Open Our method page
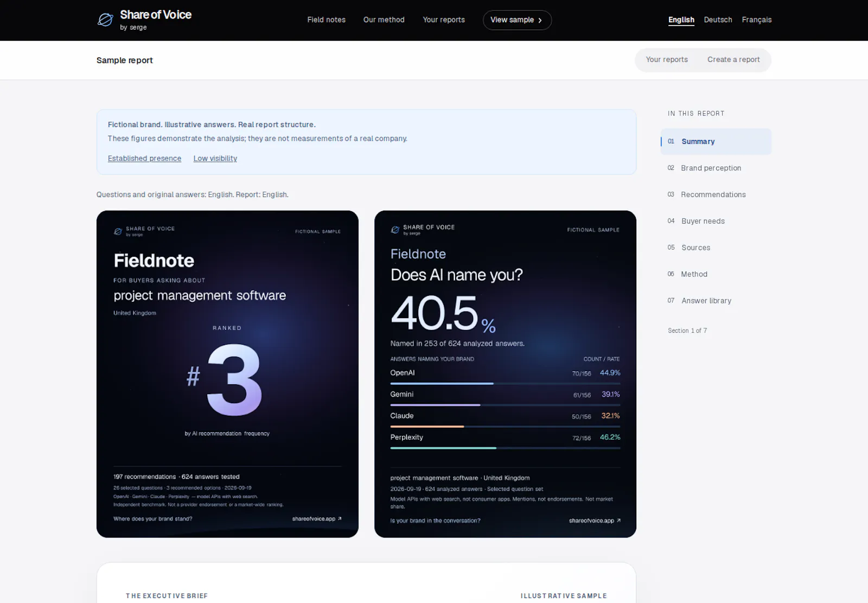The image size is (868, 603). [x=384, y=20]
